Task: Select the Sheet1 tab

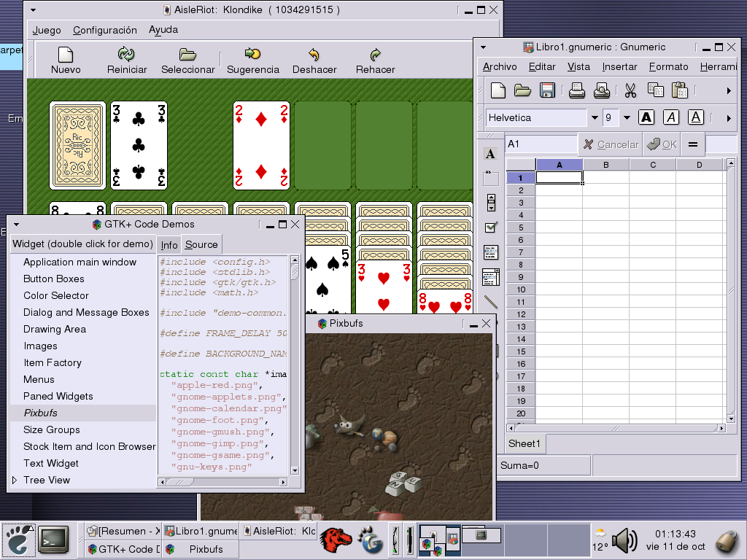Action: [x=525, y=444]
